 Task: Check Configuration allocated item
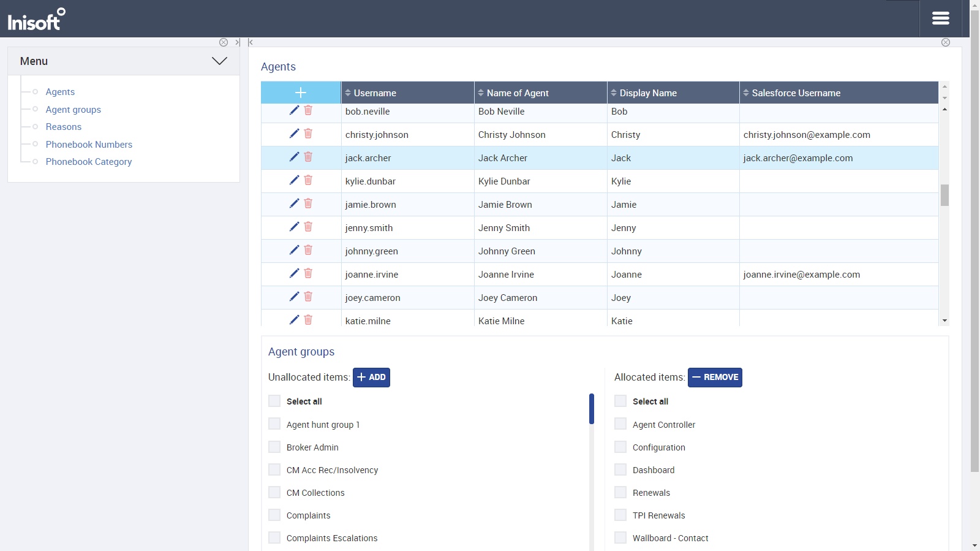click(x=620, y=447)
